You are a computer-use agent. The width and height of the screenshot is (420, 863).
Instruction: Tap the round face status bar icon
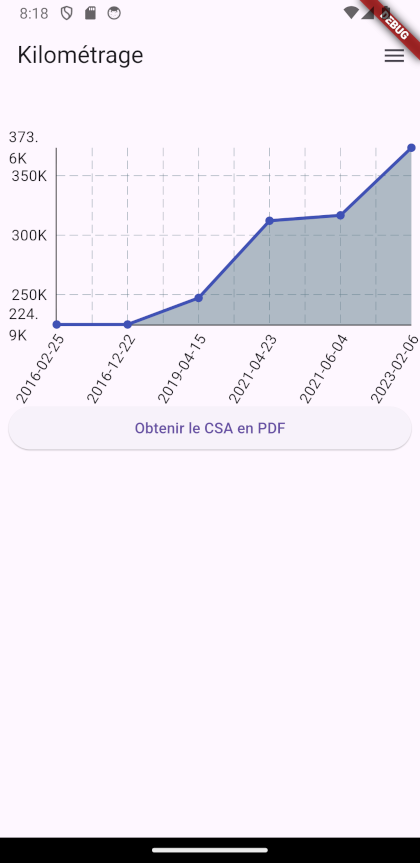(114, 13)
